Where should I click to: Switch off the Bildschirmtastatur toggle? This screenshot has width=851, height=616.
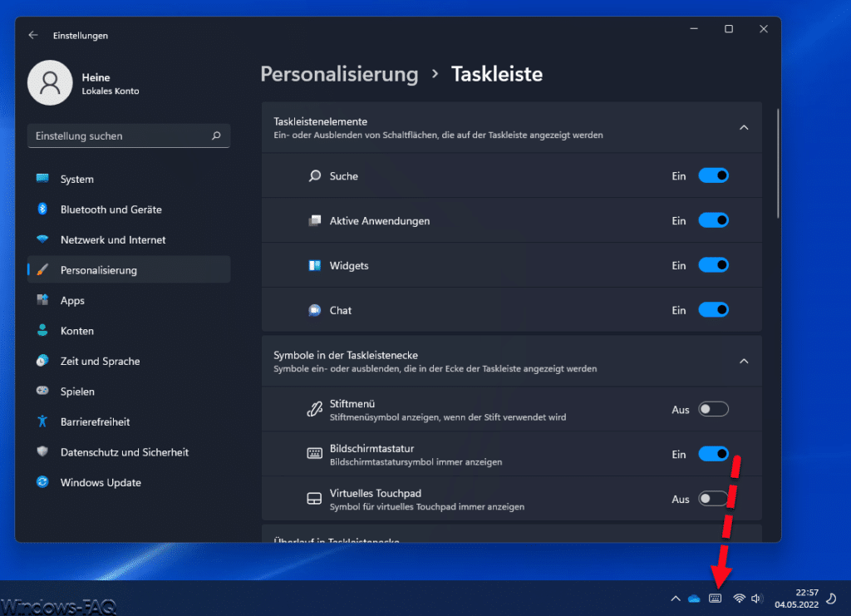tap(713, 454)
